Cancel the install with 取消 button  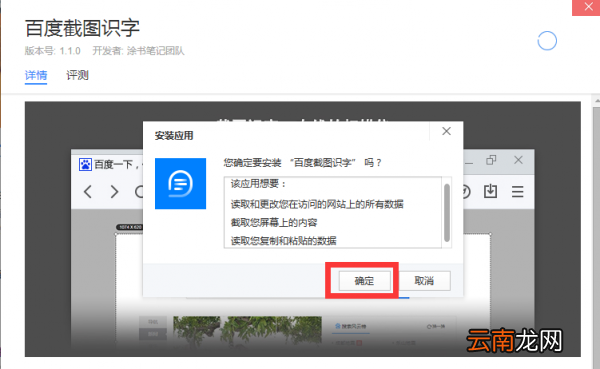(424, 281)
